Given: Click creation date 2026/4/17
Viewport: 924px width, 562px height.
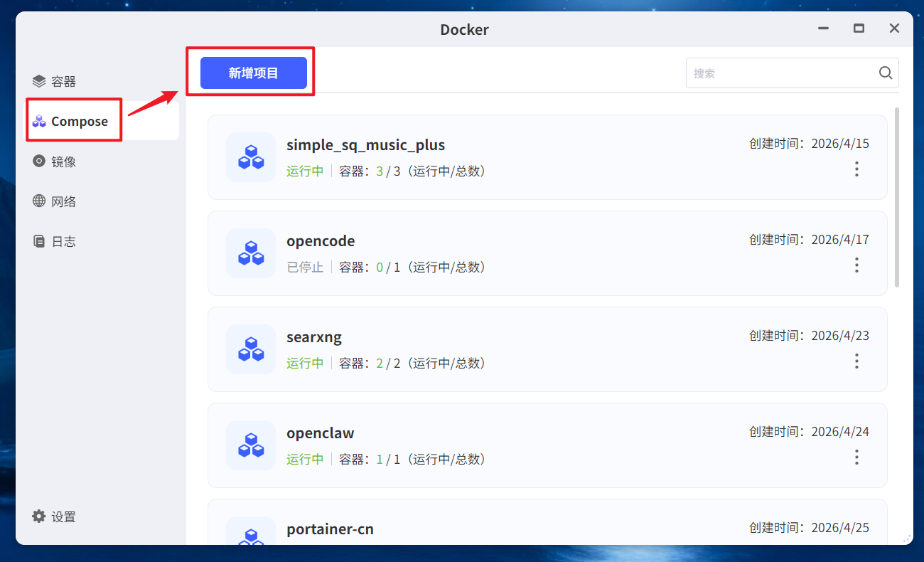Looking at the screenshot, I should click(x=839, y=240).
